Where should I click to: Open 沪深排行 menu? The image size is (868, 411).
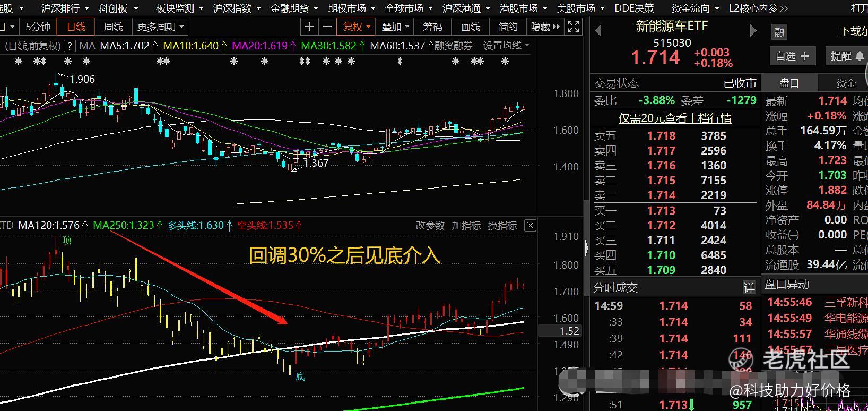click(x=65, y=8)
